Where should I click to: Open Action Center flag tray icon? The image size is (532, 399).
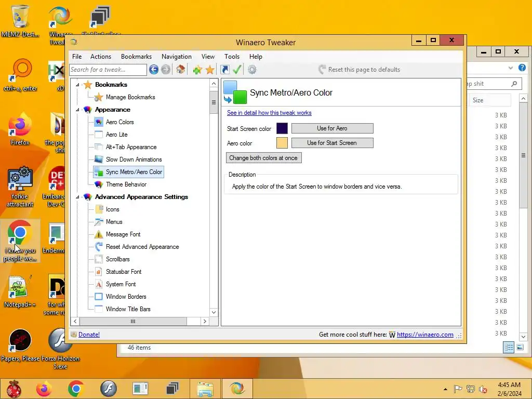click(458, 389)
